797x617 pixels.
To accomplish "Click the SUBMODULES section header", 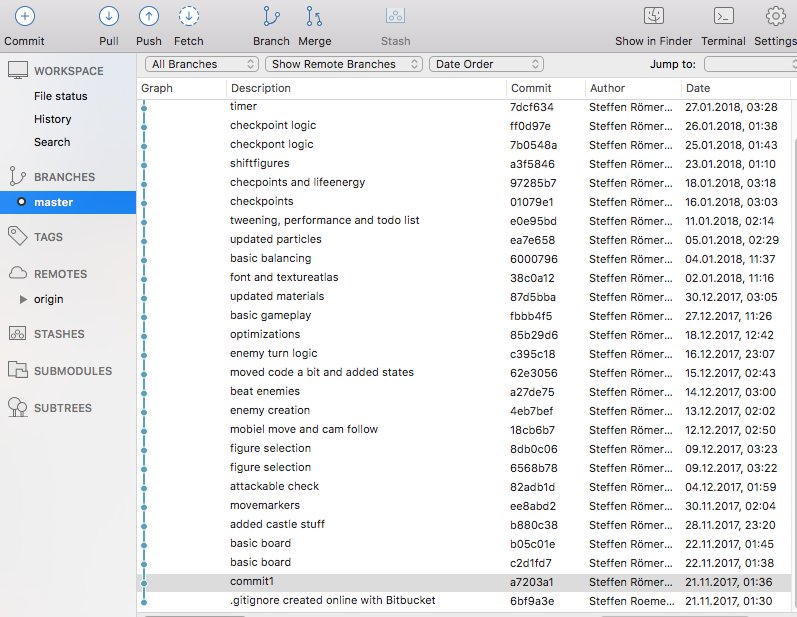I will pyautogui.click(x=73, y=371).
